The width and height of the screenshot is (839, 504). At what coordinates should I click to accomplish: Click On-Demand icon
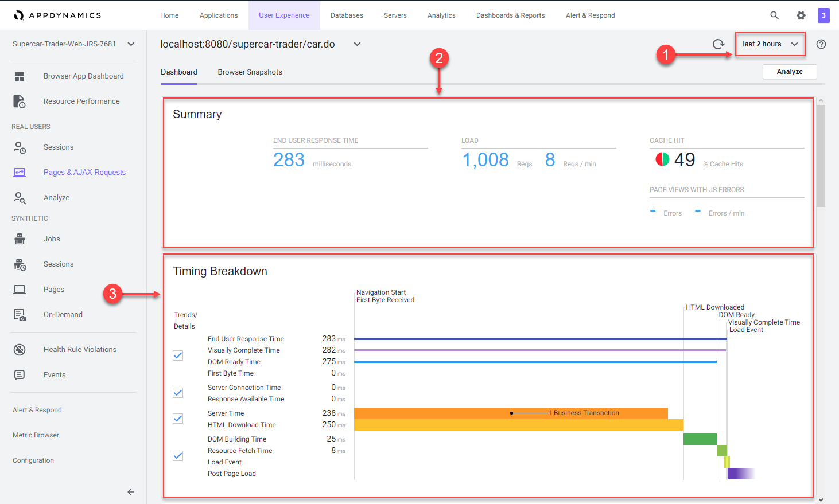pos(20,315)
